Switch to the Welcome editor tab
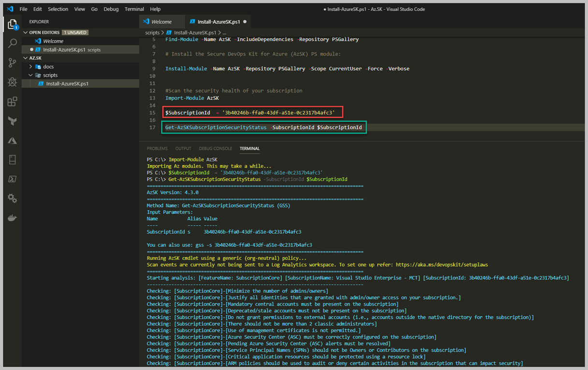This screenshot has width=588, height=370. [162, 22]
